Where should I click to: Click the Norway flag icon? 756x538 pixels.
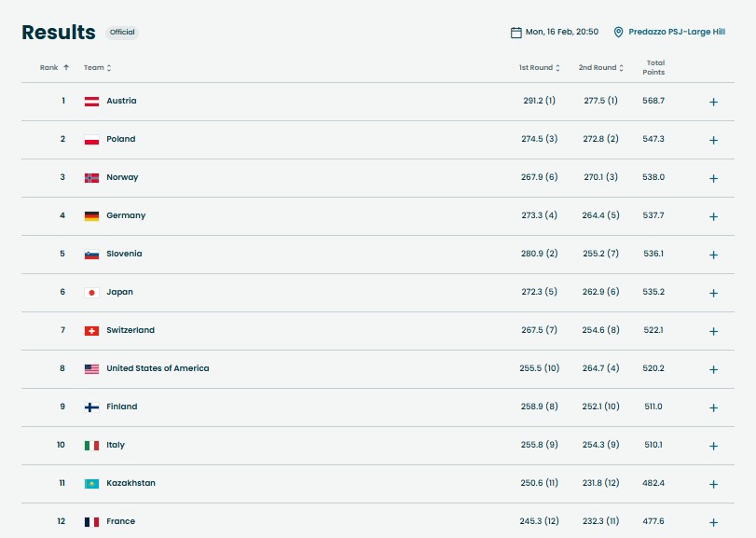coord(91,177)
